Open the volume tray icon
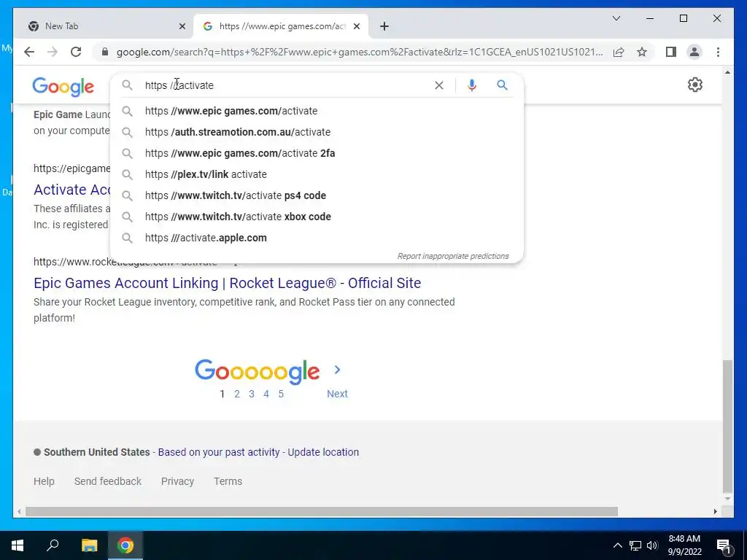This screenshot has height=560, width=747. pos(652,545)
